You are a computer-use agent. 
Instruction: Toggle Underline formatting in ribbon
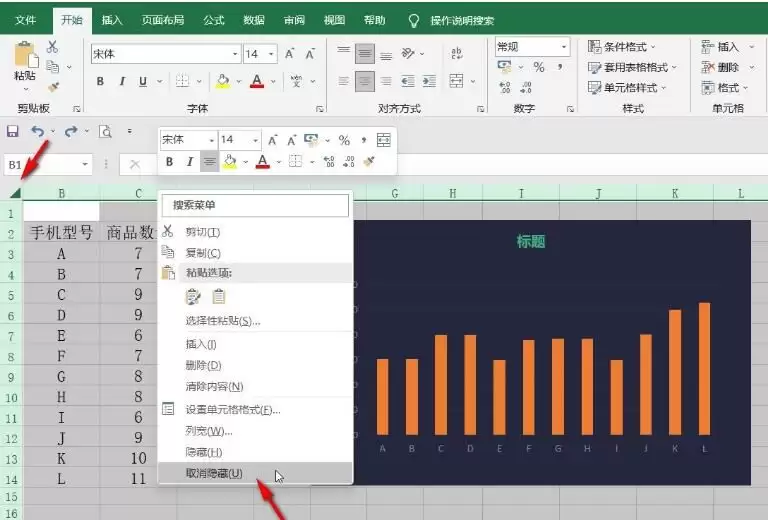[x=143, y=81]
